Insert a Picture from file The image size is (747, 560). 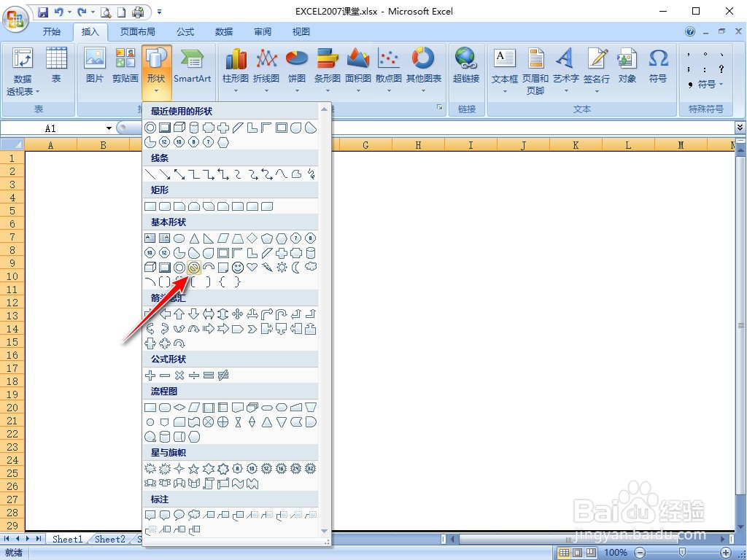pyautogui.click(x=94, y=66)
